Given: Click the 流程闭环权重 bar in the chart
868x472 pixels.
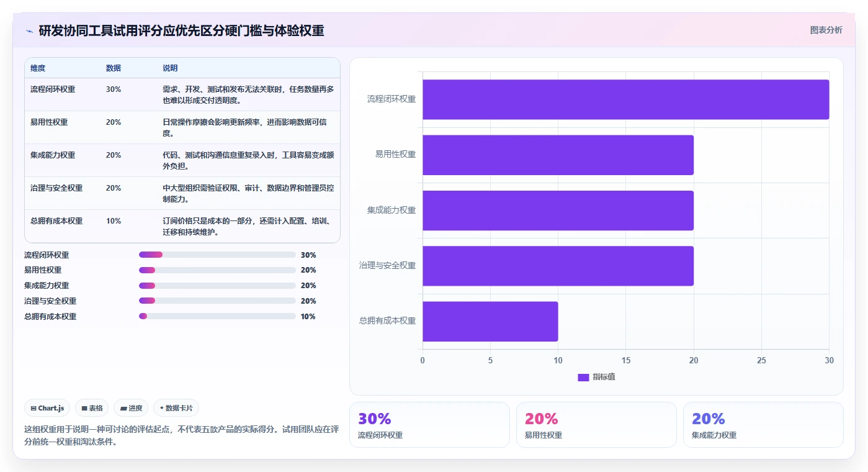Looking at the screenshot, I should (x=625, y=99).
